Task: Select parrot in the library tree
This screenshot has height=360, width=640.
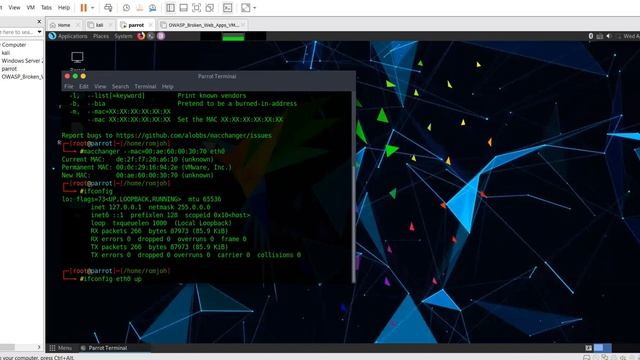Action: click(9, 69)
